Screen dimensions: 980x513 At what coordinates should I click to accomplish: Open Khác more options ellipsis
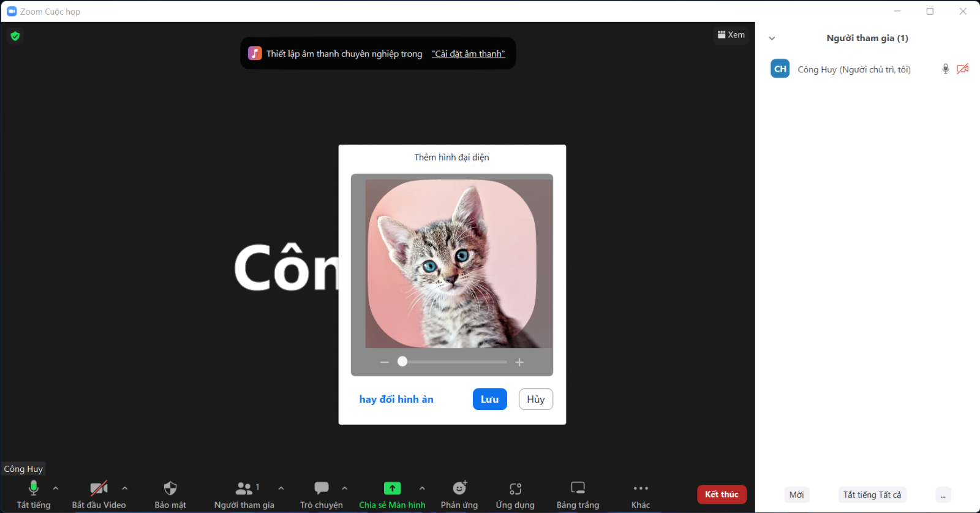pyautogui.click(x=641, y=488)
